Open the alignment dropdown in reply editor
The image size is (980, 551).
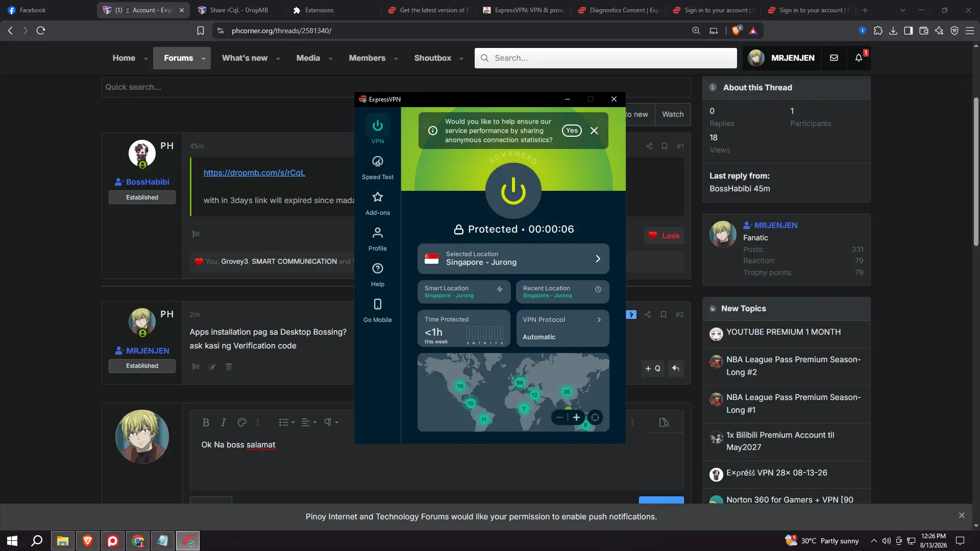coord(309,422)
